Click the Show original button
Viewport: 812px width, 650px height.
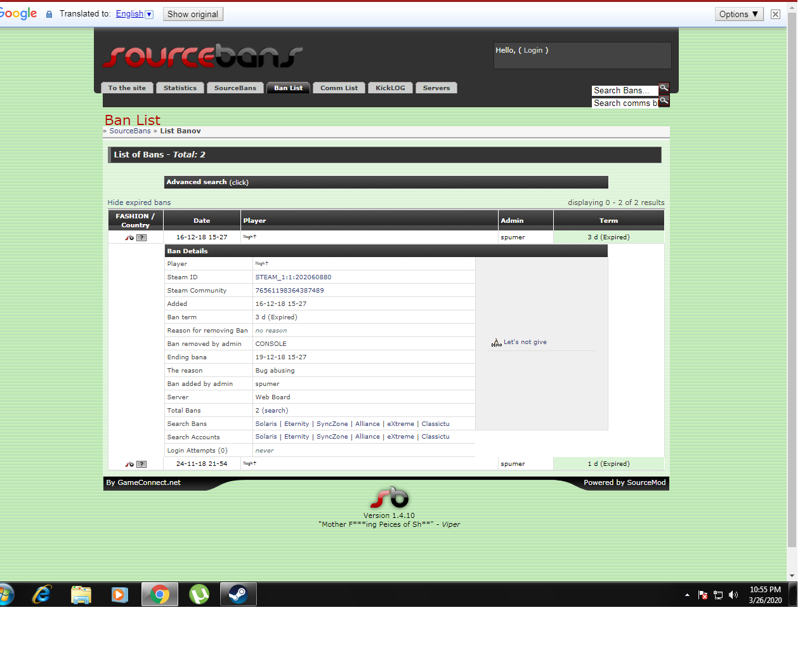click(193, 14)
